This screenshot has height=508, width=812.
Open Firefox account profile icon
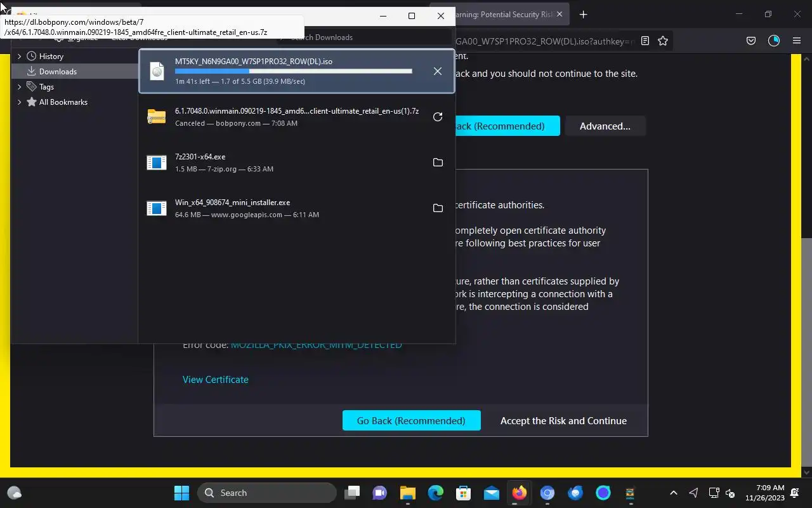774,41
